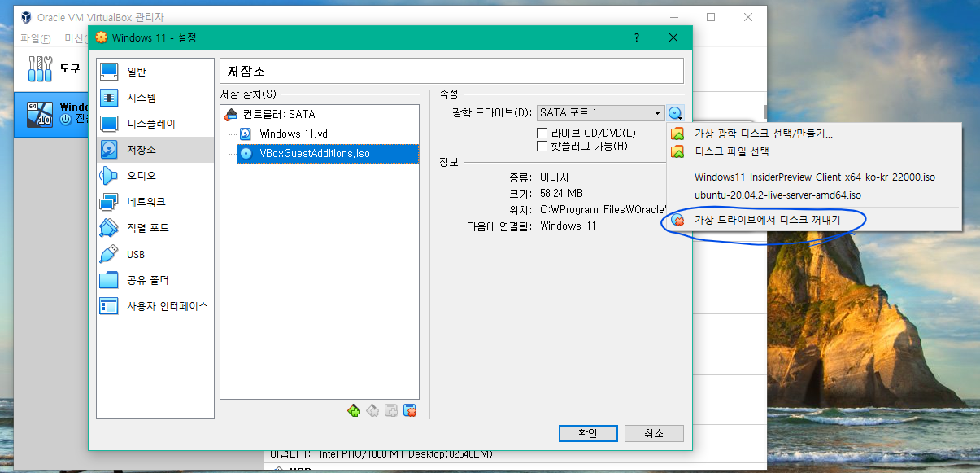
Task: Click the optical disc icon of VBoxGuestAdditions.iso
Action: tap(246, 153)
